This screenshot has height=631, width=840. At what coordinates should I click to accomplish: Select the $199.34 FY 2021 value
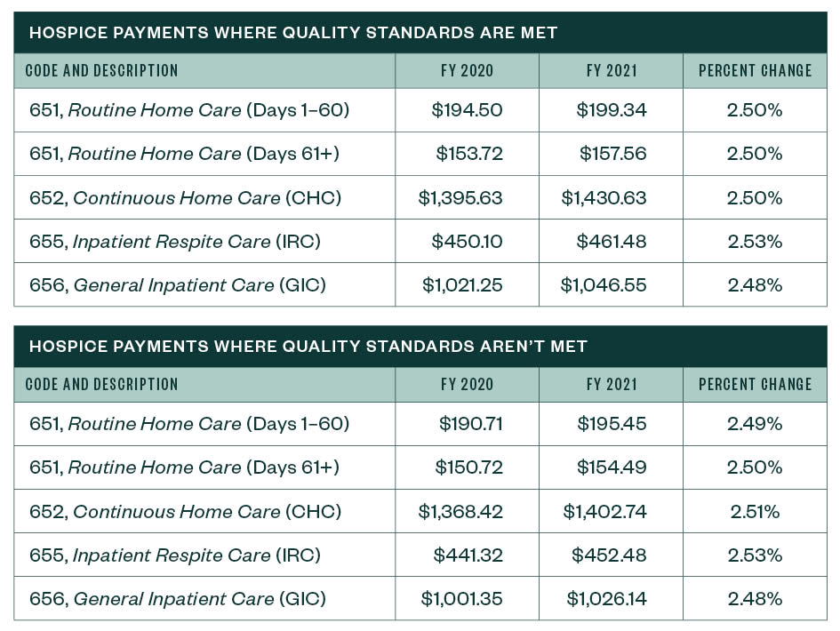pyautogui.click(x=612, y=110)
